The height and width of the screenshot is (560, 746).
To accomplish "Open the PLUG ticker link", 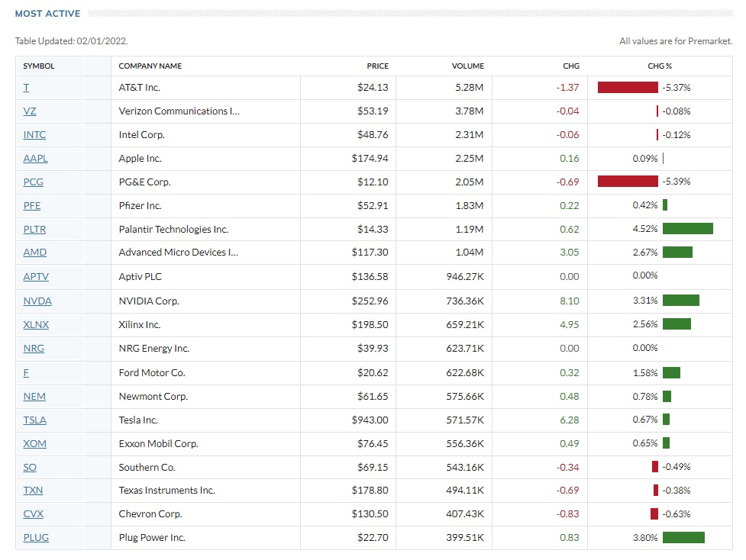I will tap(36, 538).
